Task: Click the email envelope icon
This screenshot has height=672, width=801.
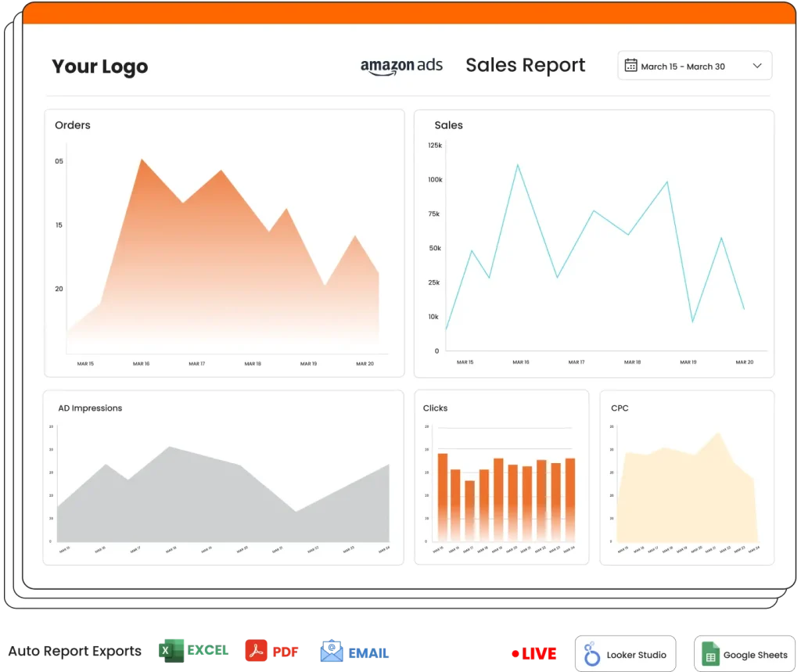Action: pyautogui.click(x=332, y=651)
